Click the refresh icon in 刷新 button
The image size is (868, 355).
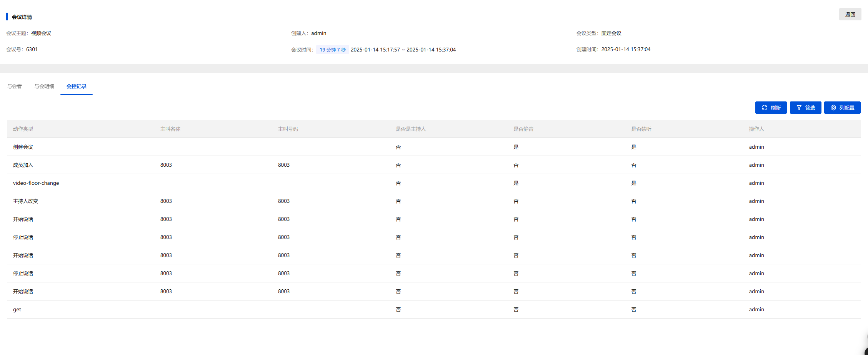point(765,108)
